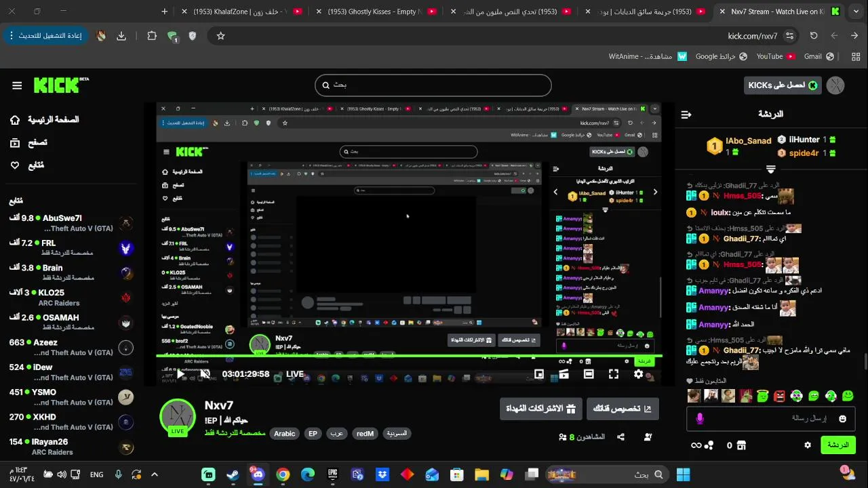Unmute the stream volume
868x488 pixels.
point(205,374)
